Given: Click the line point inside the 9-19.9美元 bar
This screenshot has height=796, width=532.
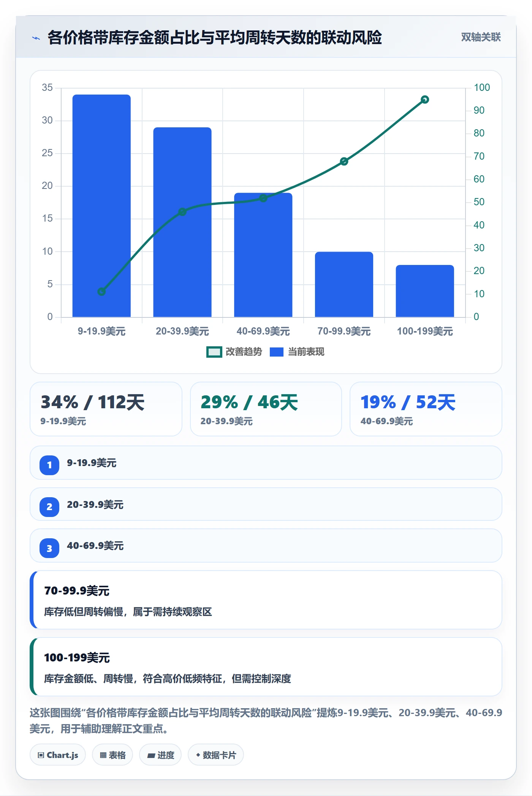Looking at the screenshot, I should [x=101, y=292].
